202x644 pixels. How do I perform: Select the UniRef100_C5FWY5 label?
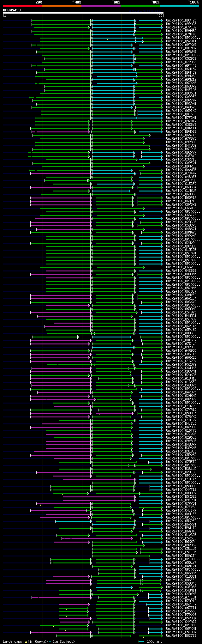point(181,312)
